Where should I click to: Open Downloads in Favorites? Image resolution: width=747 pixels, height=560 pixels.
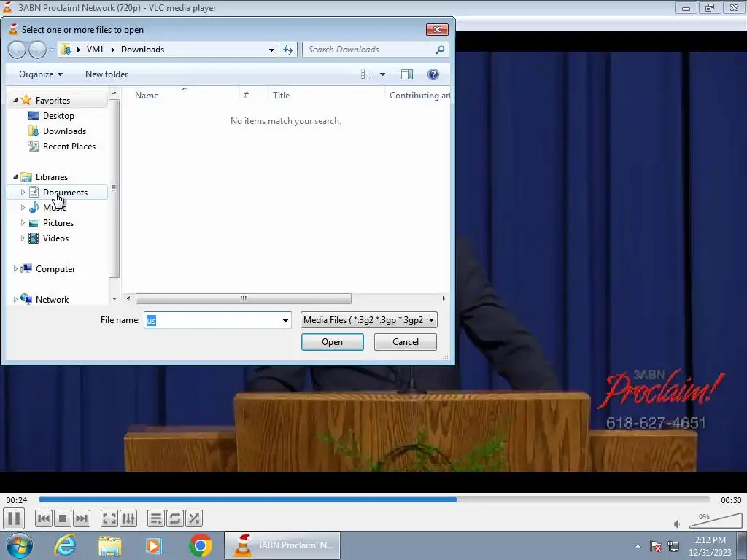64,131
